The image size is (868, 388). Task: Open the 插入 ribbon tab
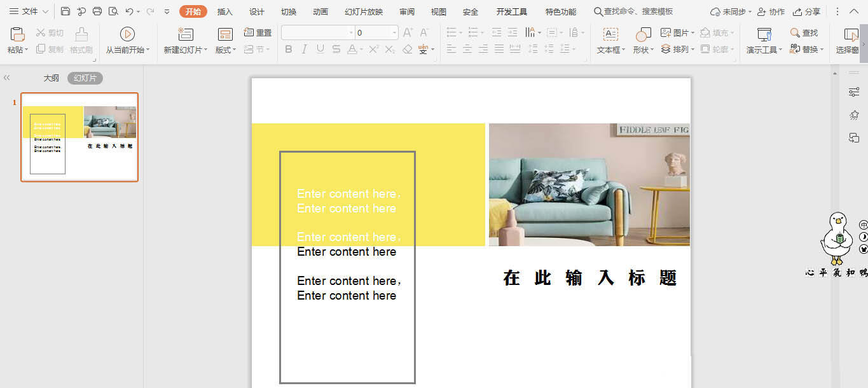tap(225, 11)
